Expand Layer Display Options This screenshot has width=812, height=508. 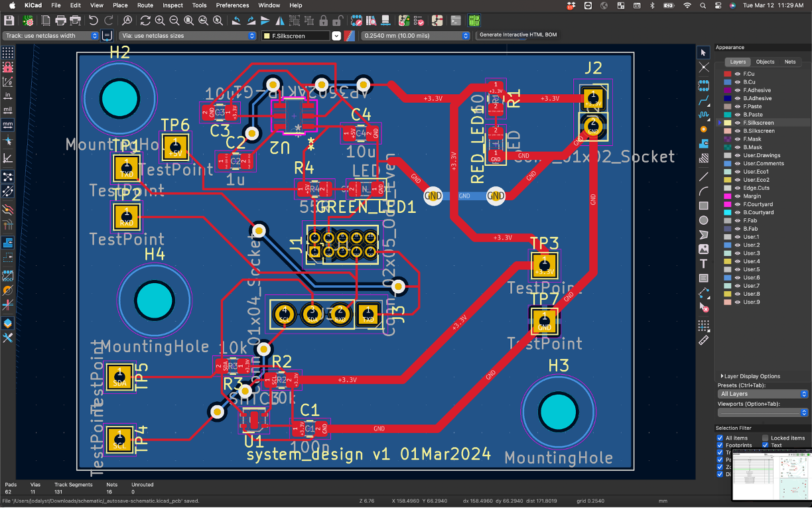(x=722, y=376)
